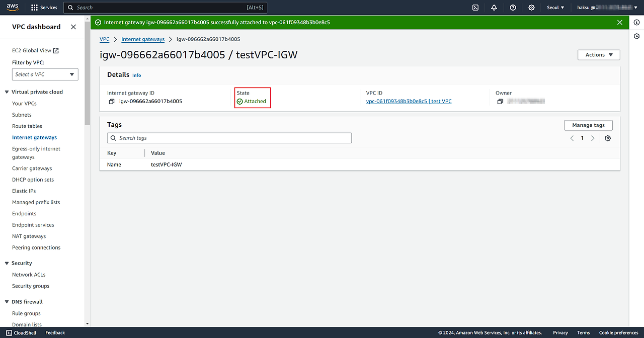Close the VPC dashboard side panel
The height and width of the screenshot is (338, 644).
73,27
